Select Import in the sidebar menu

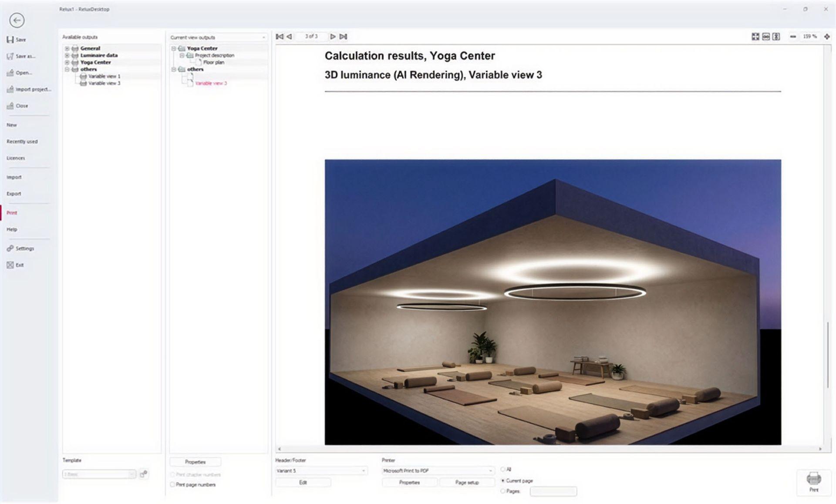click(x=14, y=177)
